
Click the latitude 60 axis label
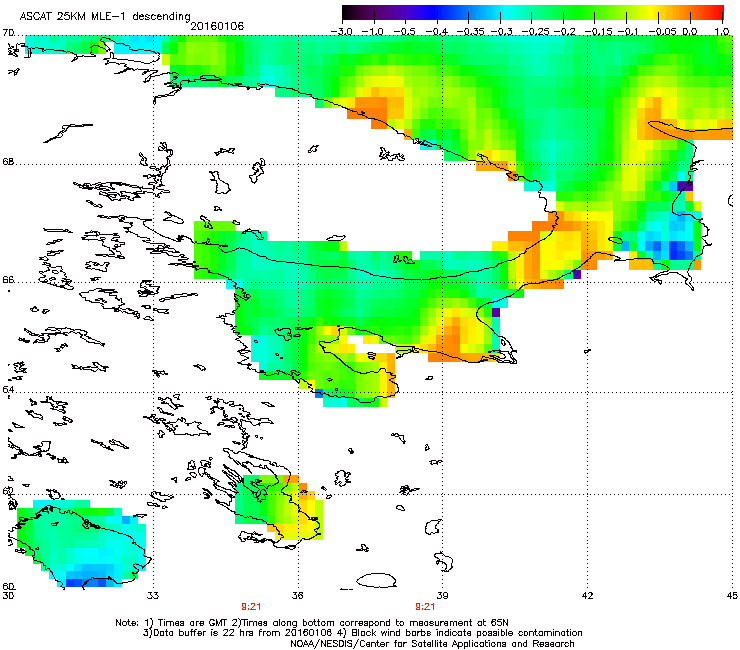tap(8, 586)
